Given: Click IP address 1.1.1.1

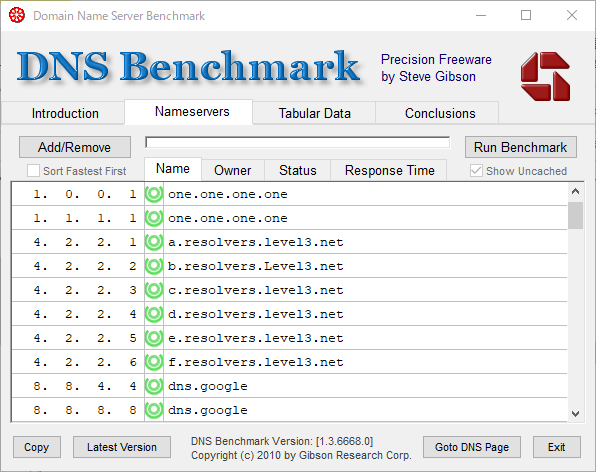Looking at the screenshot, I should [x=85, y=218].
